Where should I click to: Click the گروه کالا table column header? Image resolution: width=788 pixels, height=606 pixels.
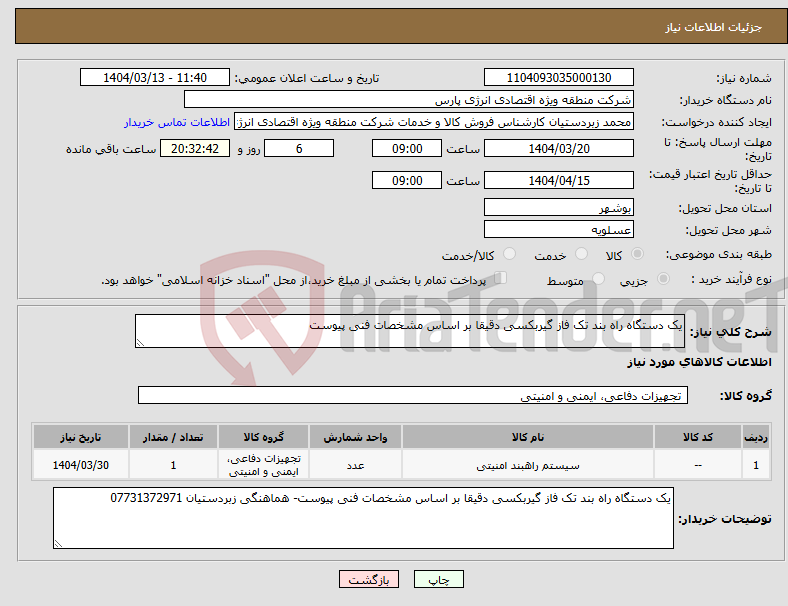click(x=263, y=437)
